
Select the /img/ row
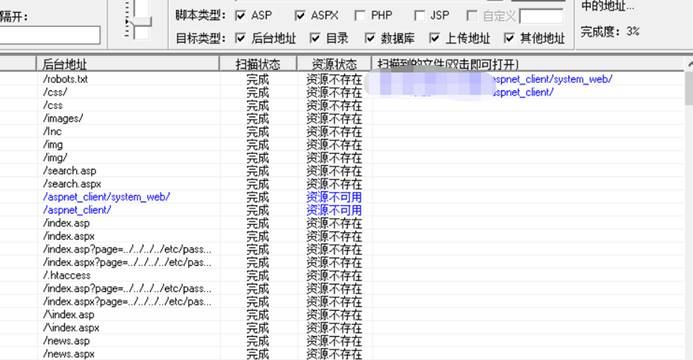point(55,158)
